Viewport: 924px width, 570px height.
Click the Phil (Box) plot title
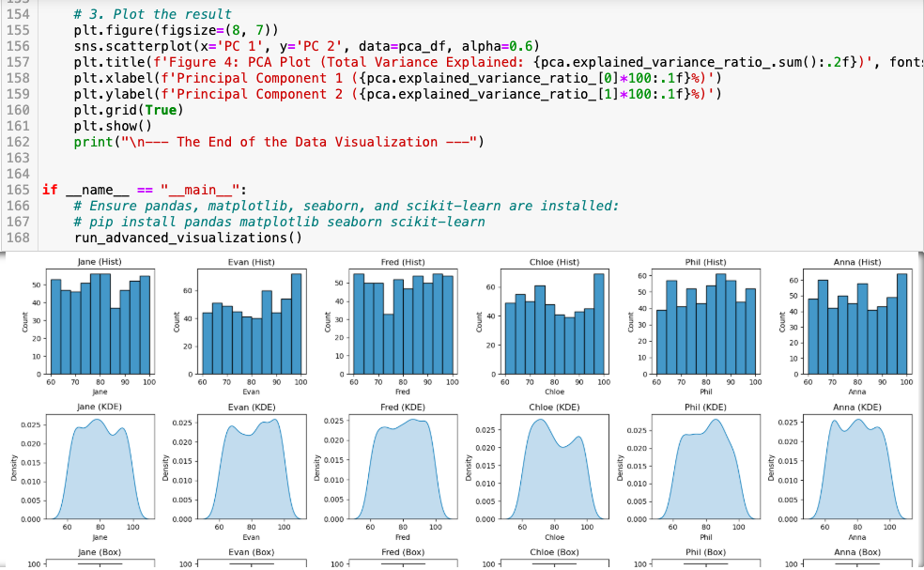(705, 552)
